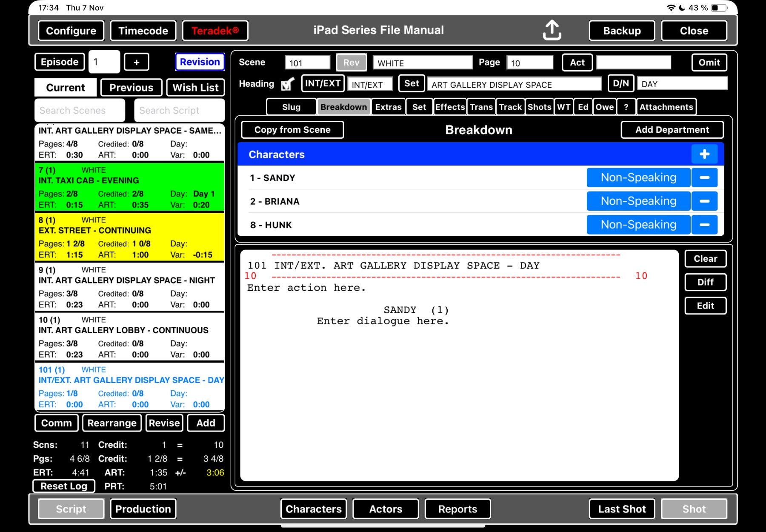Open the question mark help tab

coord(626,107)
